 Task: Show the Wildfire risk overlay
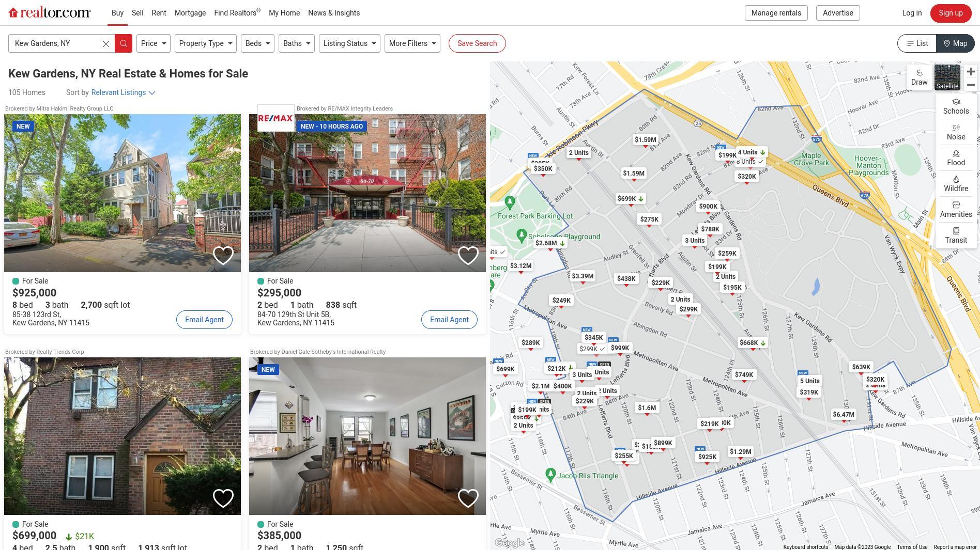956,183
